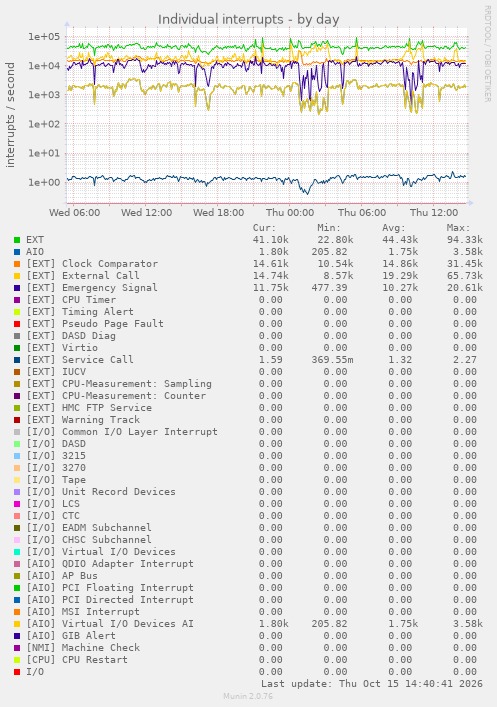Screen dimensions: 497x707
Task: Click the 1e+03 y-axis tick label
Action: tap(44, 95)
